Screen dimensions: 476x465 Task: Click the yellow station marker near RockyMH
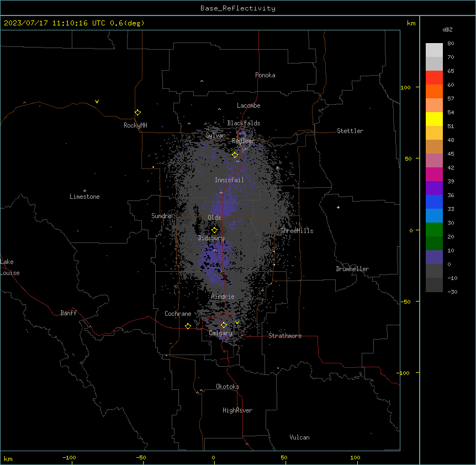pos(137,113)
